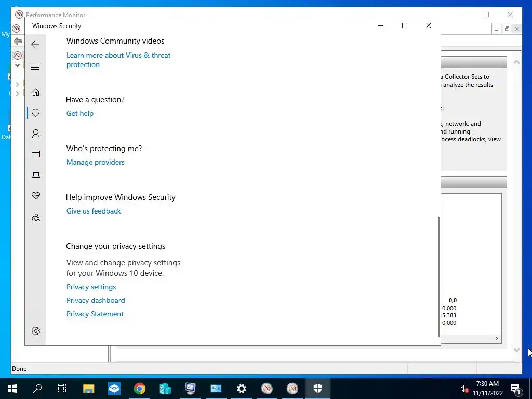This screenshot has height=399, width=532.
Task: Switch to first Performance Monitor taskbar icon
Action: (x=267, y=389)
